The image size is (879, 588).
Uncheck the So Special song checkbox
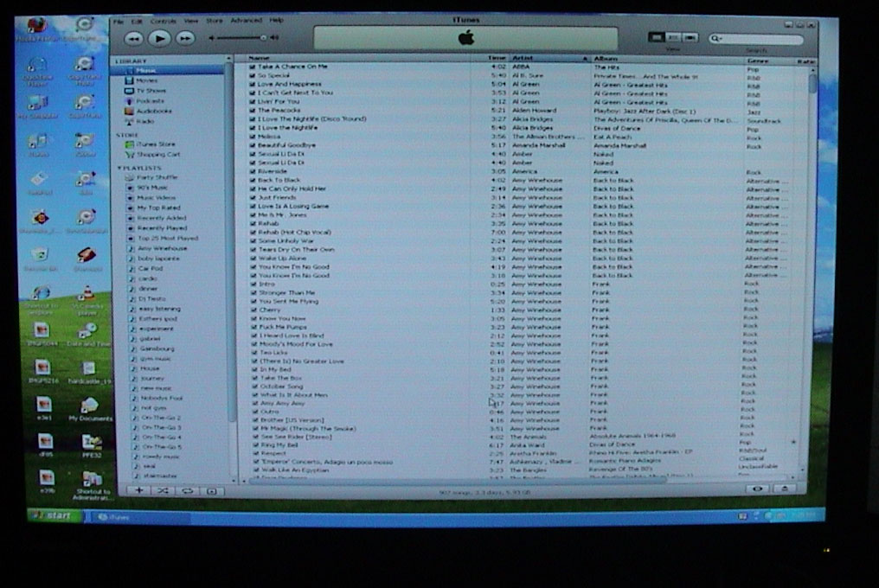tap(253, 76)
